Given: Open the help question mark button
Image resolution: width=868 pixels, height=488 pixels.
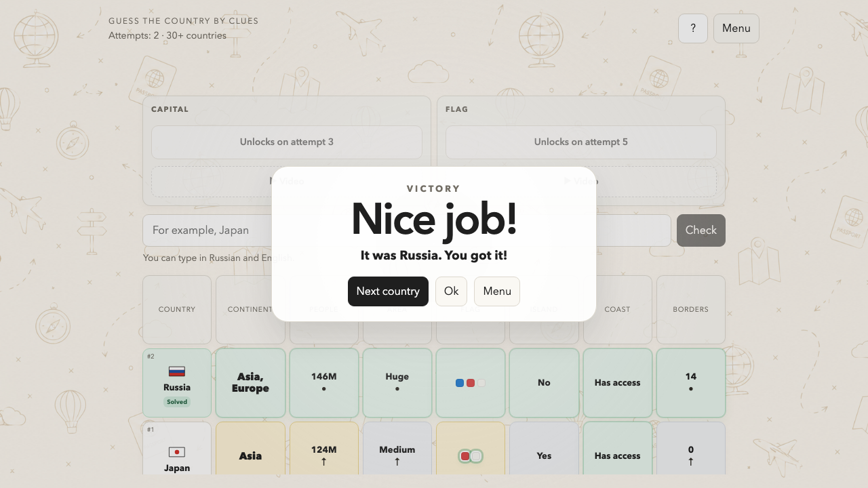Looking at the screenshot, I should click(x=693, y=28).
